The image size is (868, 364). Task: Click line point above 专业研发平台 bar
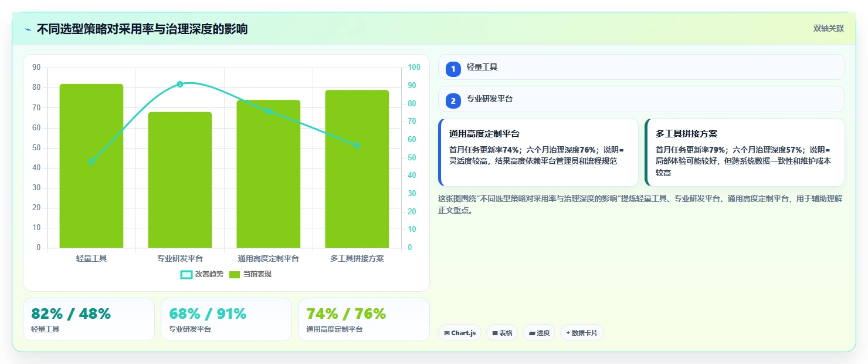click(x=180, y=84)
